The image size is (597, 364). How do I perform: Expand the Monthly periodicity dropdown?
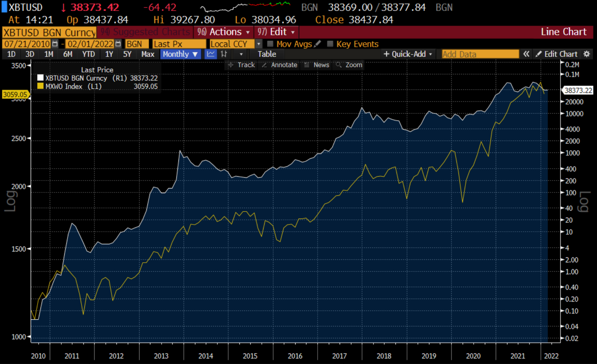point(180,54)
